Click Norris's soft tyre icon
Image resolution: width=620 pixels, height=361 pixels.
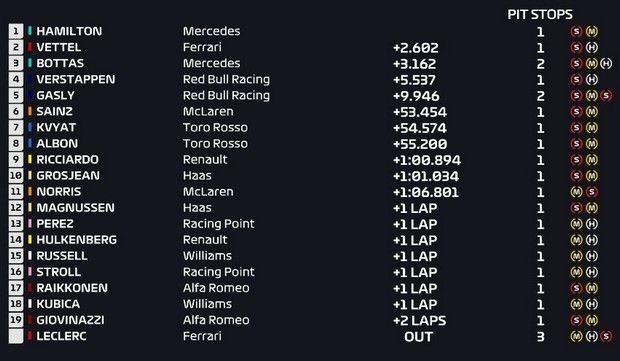592,192
